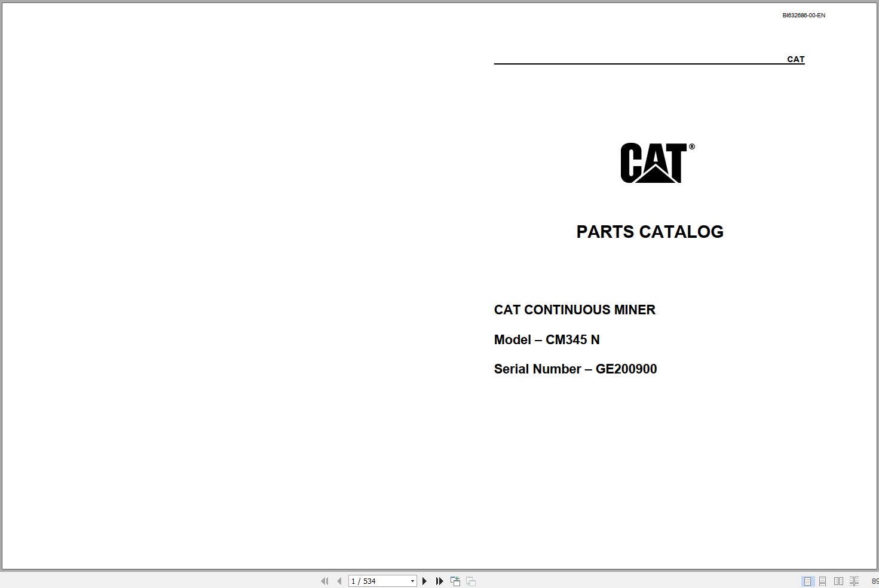Image resolution: width=879 pixels, height=588 pixels.
Task: Select two-page continuous layout view
Action: (855, 581)
